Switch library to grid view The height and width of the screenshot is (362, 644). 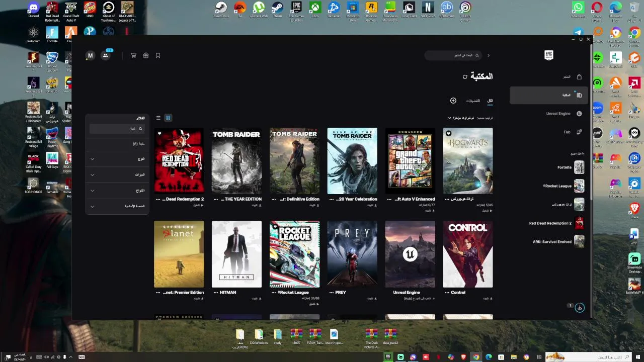click(168, 118)
